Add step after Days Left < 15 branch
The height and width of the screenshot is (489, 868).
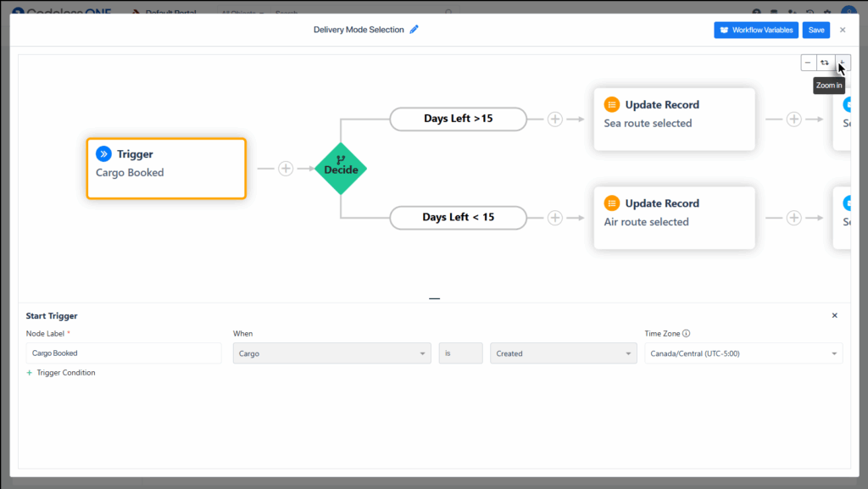pyautogui.click(x=554, y=218)
